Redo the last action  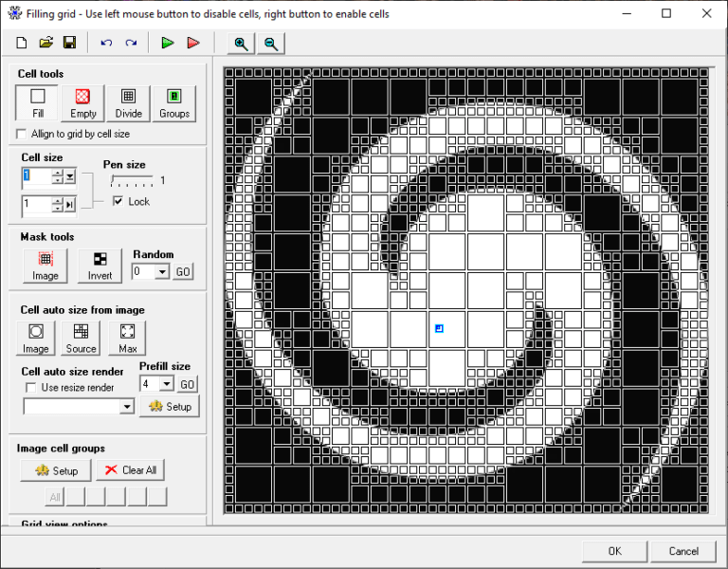(x=131, y=44)
